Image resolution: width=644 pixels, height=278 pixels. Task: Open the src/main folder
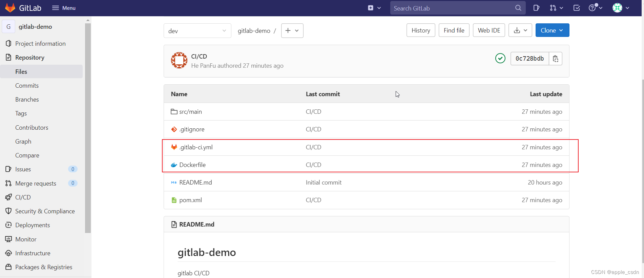pos(190,112)
